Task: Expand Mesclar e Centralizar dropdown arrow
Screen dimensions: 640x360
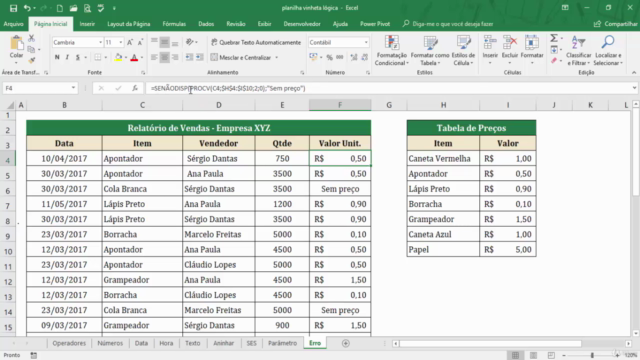Action: click(277, 58)
